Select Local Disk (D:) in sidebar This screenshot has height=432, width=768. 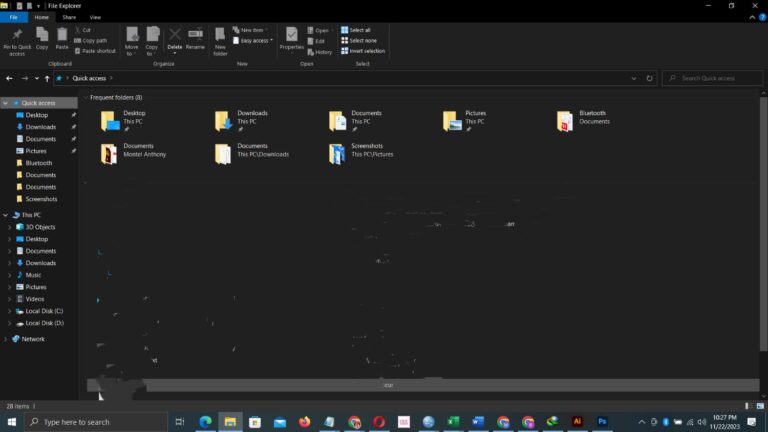pos(44,323)
